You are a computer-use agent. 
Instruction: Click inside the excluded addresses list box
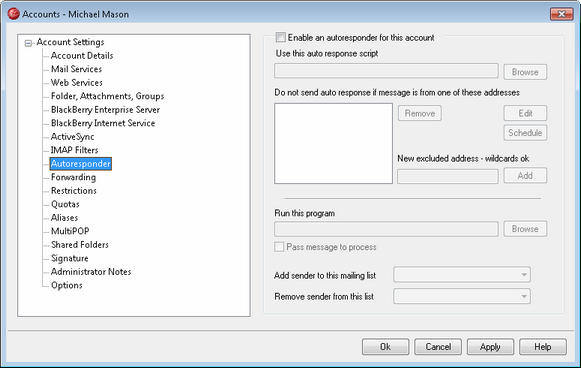pos(333,143)
